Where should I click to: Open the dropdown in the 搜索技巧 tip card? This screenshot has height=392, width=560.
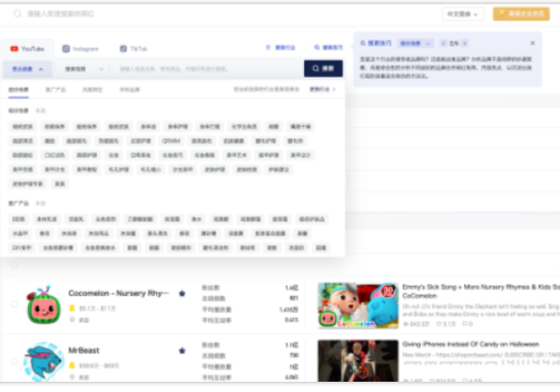tap(415, 44)
